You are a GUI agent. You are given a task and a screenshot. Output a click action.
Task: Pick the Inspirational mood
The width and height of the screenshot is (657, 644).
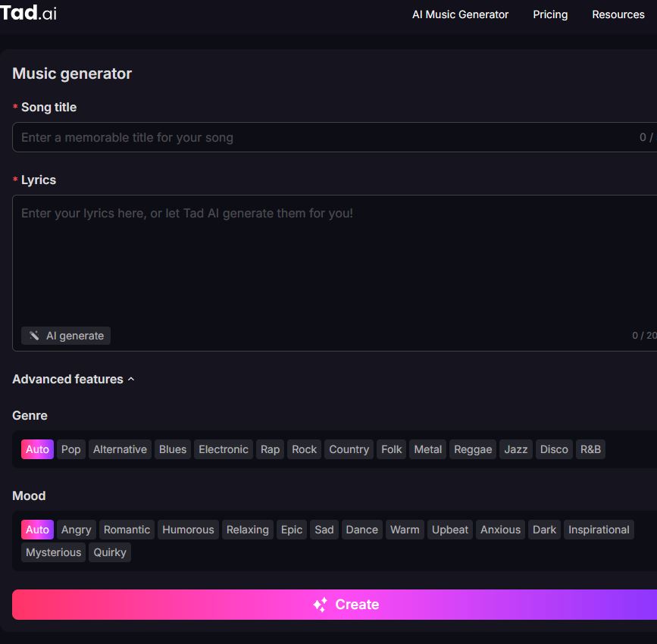[x=599, y=530]
